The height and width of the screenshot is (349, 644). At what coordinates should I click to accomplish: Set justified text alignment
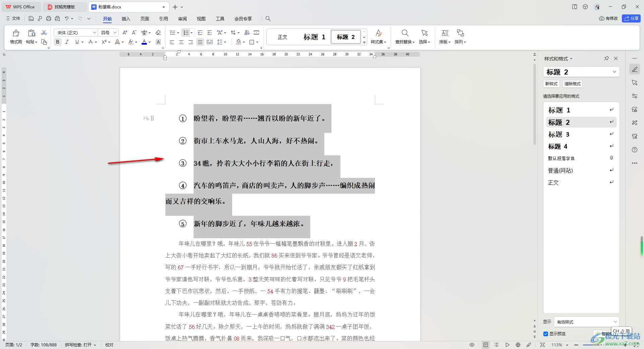(x=200, y=42)
